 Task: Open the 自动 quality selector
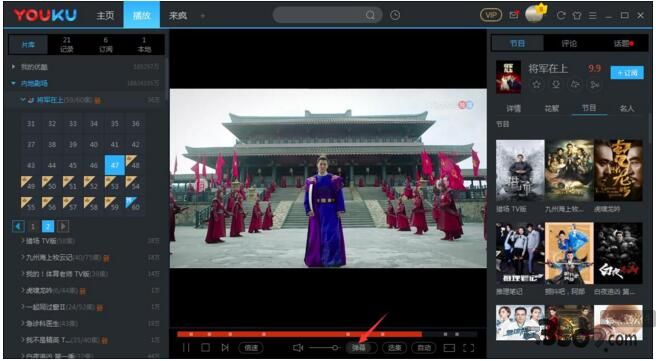point(424,348)
